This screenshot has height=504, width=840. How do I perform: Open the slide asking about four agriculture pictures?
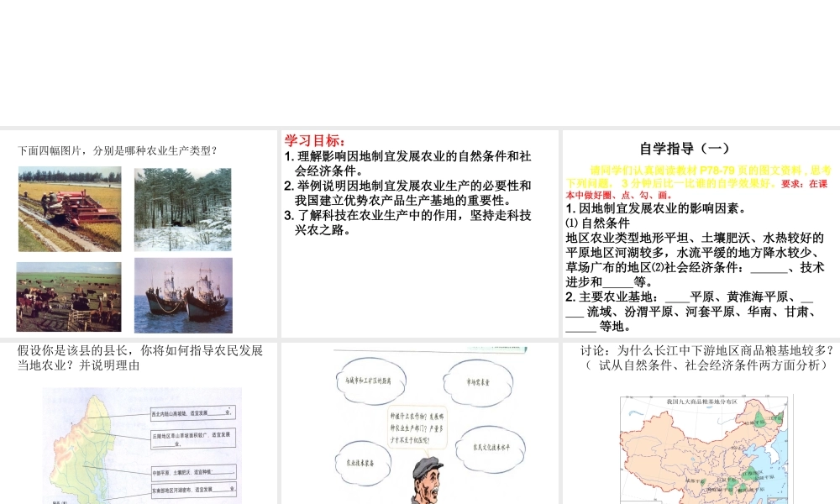click(x=139, y=234)
